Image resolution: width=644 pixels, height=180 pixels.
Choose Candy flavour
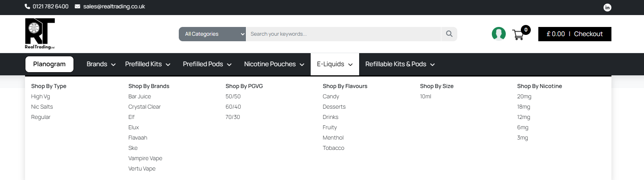pos(331,96)
